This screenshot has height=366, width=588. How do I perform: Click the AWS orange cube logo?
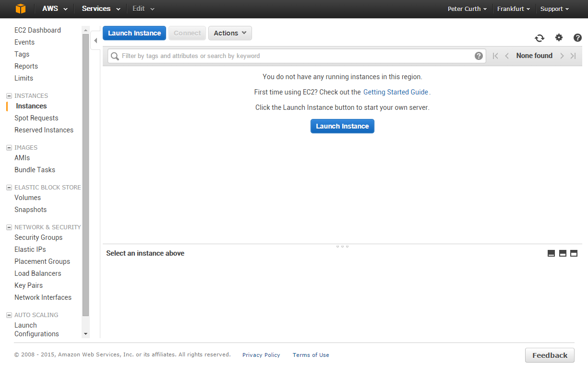tap(20, 9)
